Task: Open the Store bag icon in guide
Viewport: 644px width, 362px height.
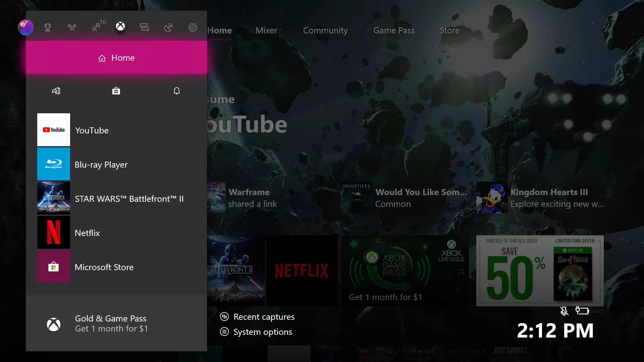Action: coord(116,91)
